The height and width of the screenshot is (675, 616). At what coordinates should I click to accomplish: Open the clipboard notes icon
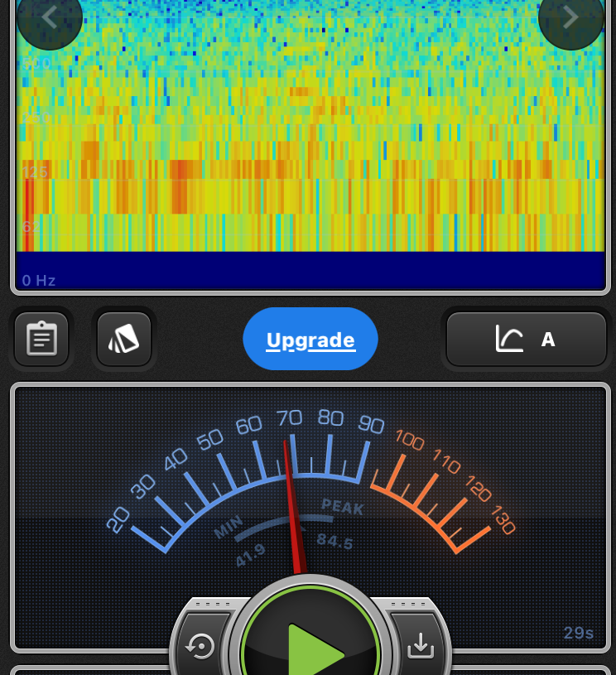(x=41, y=339)
